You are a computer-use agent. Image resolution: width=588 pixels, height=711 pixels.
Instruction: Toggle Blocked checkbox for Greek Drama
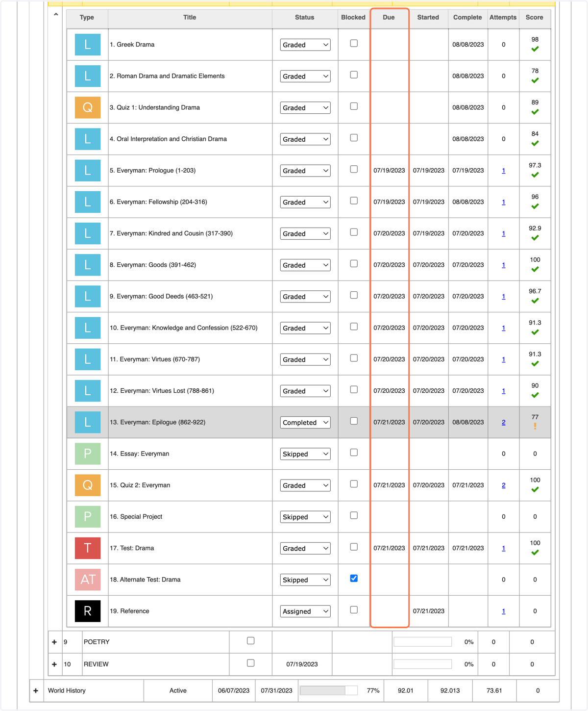tap(354, 43)
